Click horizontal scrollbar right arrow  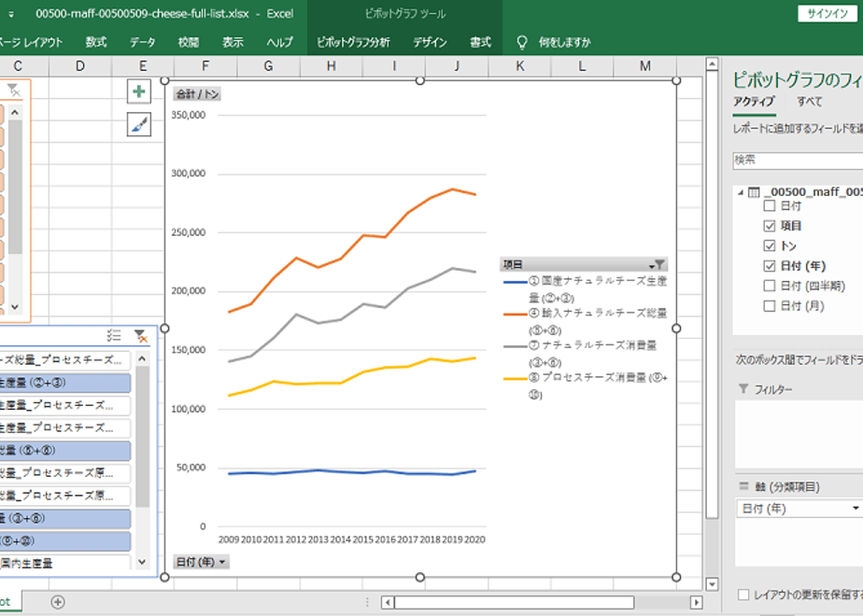click(x=696, y=602)
